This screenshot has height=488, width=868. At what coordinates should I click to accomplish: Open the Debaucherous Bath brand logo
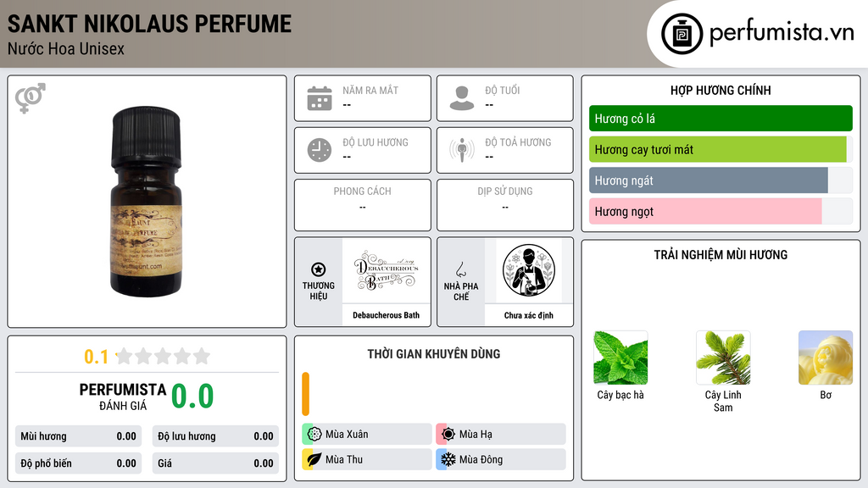(x=387, y=270)
